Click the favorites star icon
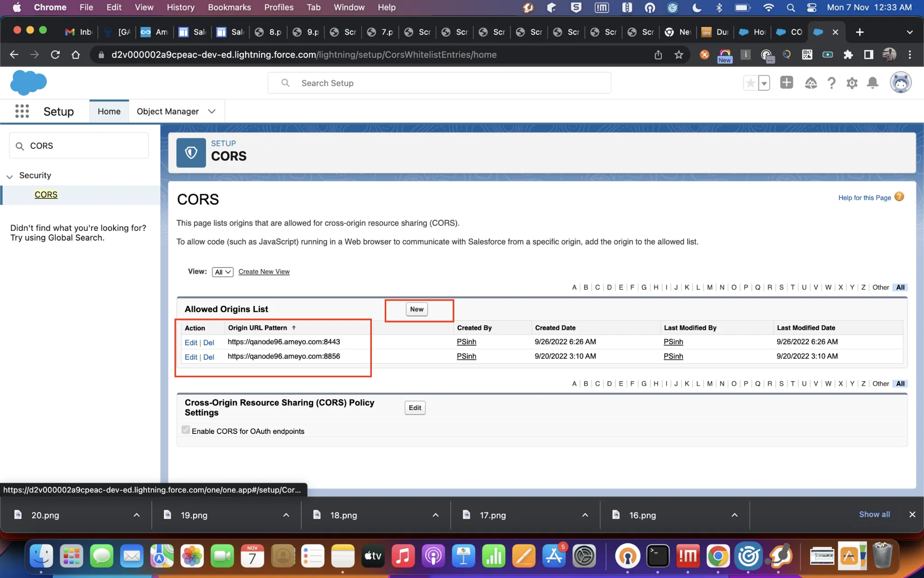 pyautogui.click(x=750, y=83)
